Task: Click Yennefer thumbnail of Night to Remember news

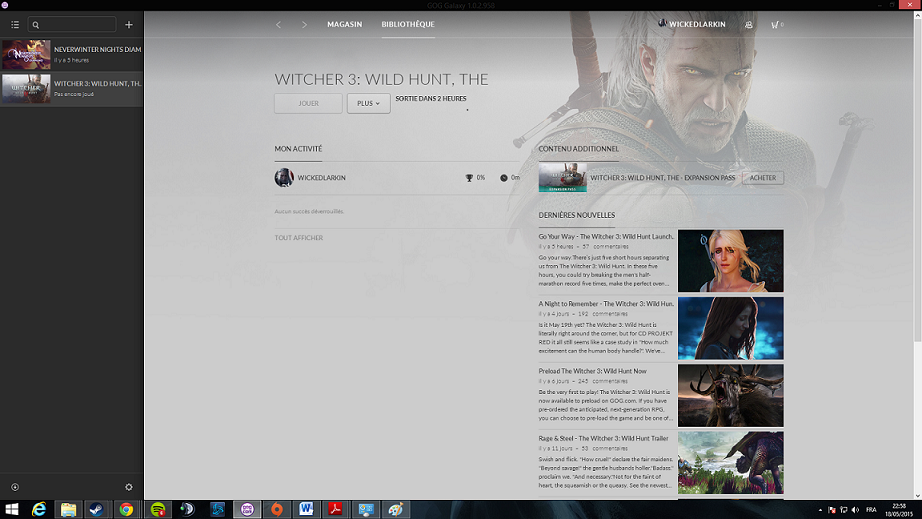Action: pyautogui.click(x=730, y=328)
